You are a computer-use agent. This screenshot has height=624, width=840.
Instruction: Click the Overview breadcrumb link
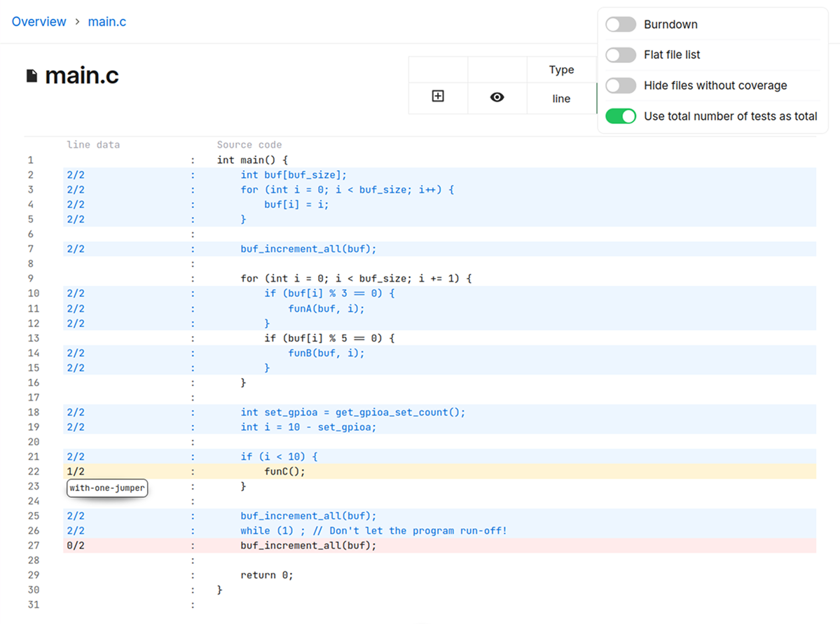pyautogui.click(x=39, y=22)
